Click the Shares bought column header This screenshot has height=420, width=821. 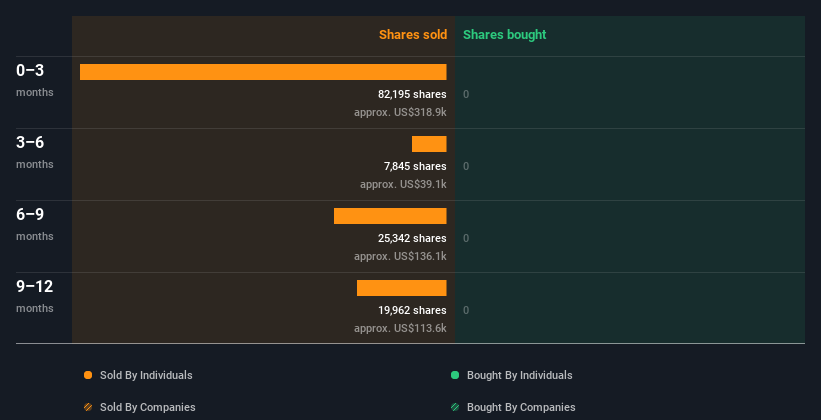point(504,35)
